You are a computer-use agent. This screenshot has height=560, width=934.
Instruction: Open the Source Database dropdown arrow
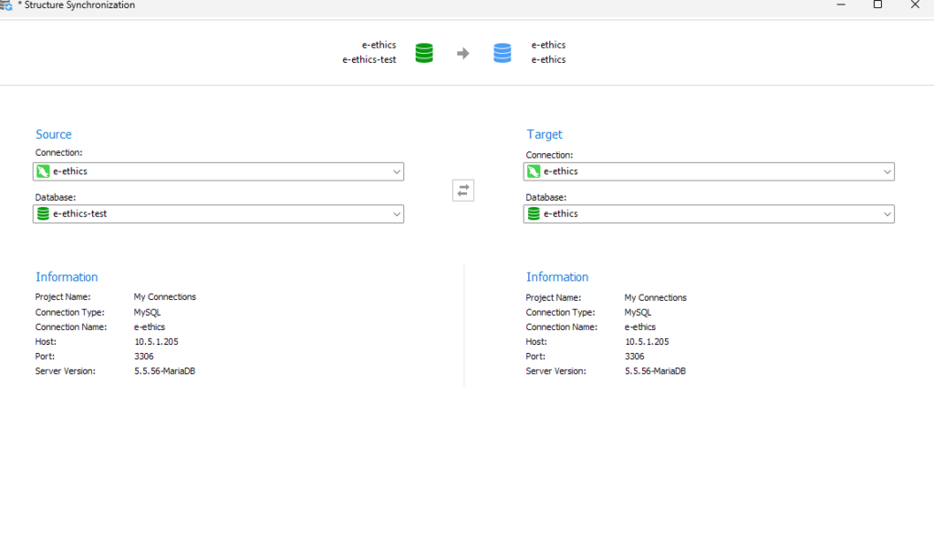coord(397,214)
